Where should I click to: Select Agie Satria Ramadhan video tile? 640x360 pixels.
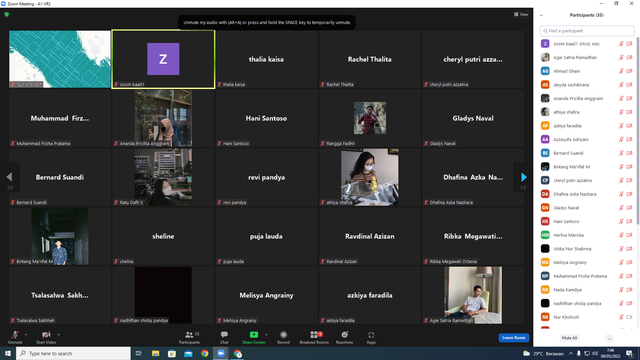click(x=473, y=295)
